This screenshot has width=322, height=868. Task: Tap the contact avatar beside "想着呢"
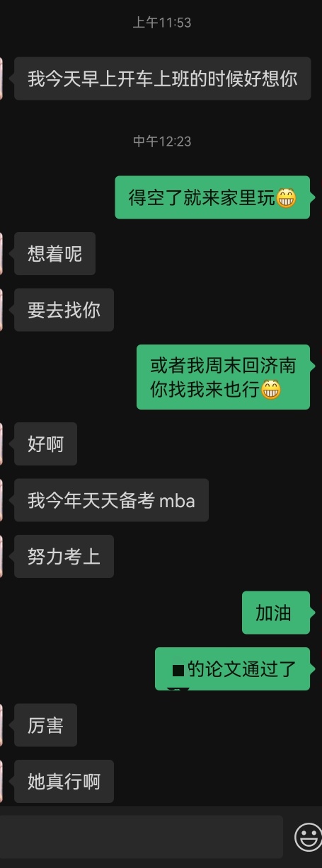click(x=1, y=253)
